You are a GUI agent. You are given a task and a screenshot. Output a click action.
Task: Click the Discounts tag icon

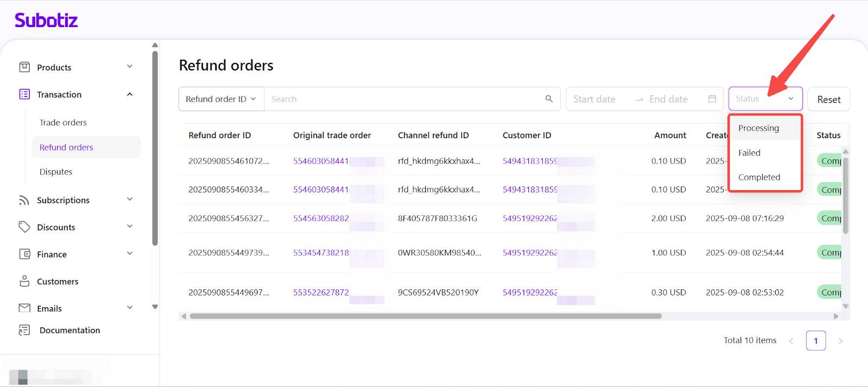[x=24, y=227]
